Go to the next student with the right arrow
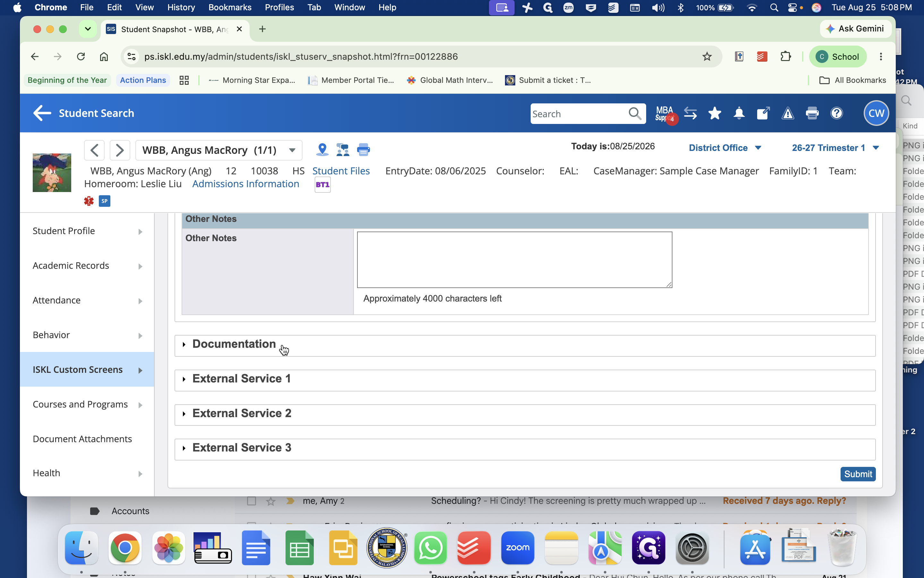 (120, 150)
